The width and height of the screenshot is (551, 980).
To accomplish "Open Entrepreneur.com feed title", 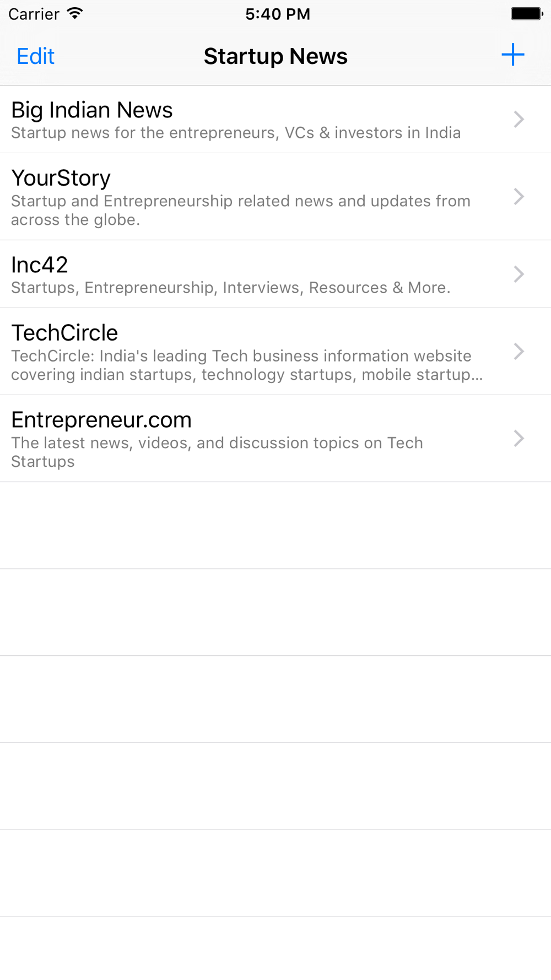I will (x=101, y=420).
